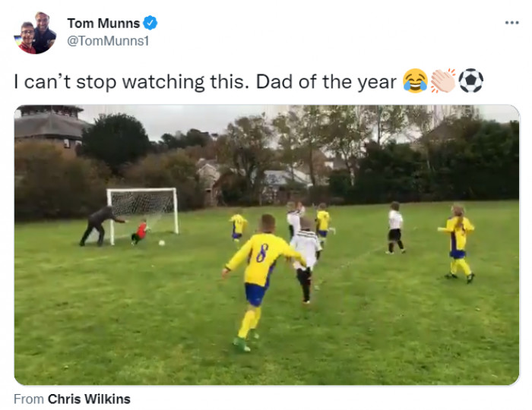The width and height of the screenshot is (532, 410).
Task: Click the adult in black beside goal
Action: 100,225
